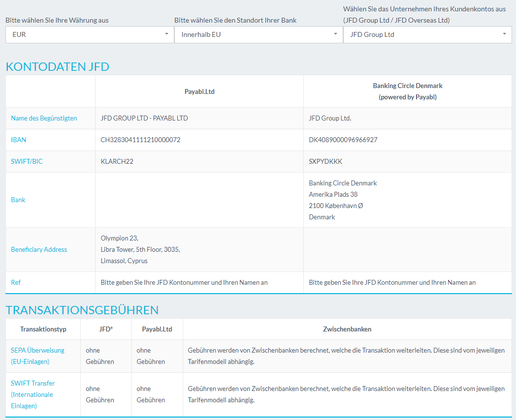Click the Unternehmen Ihres Kundenkontos label

tap(424, 14)
